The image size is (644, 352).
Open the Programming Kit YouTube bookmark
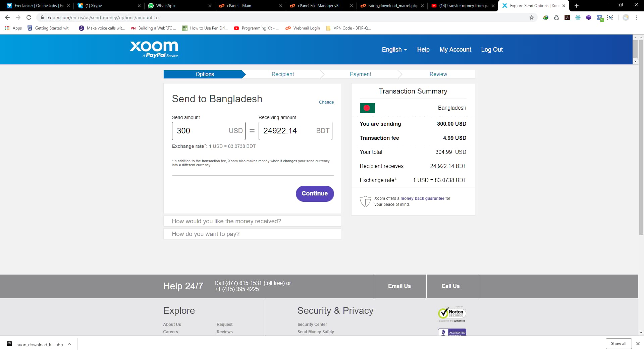pos(257,28)
